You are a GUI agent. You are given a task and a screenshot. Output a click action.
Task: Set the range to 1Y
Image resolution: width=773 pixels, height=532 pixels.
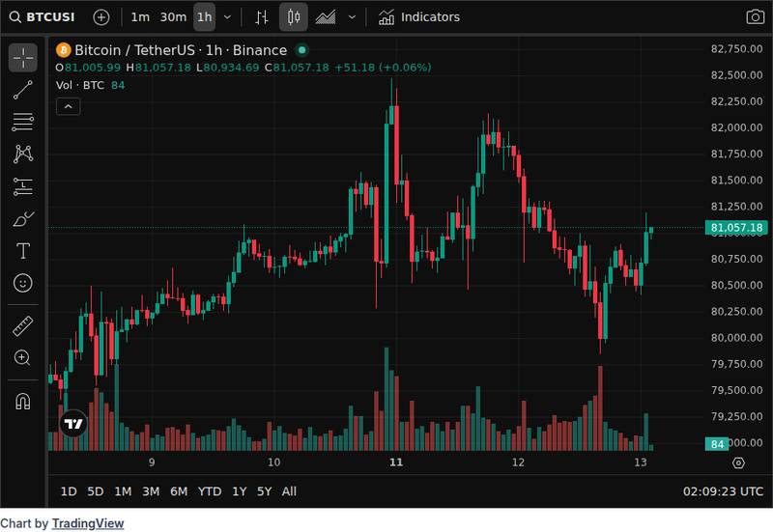[239, 491]
